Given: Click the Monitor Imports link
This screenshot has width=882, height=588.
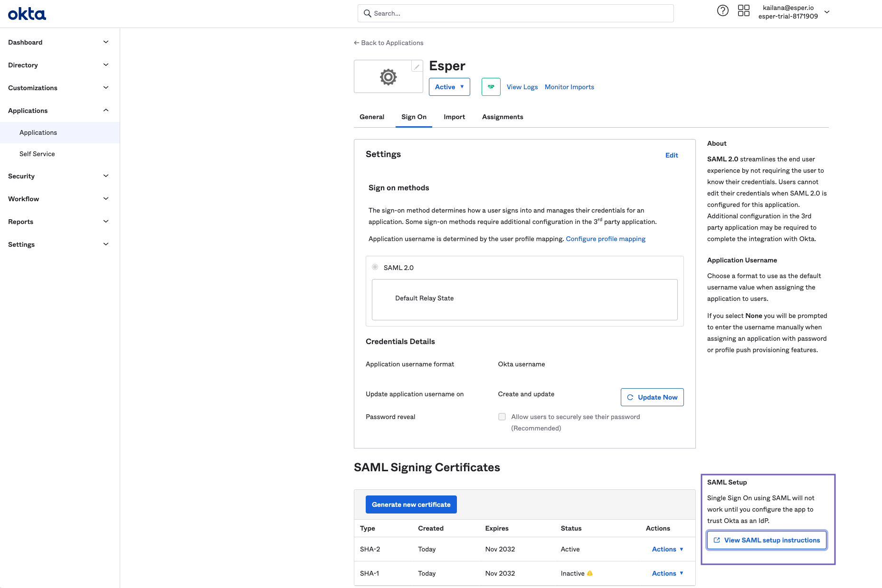Looking at the screenshot, I should 569,87.
